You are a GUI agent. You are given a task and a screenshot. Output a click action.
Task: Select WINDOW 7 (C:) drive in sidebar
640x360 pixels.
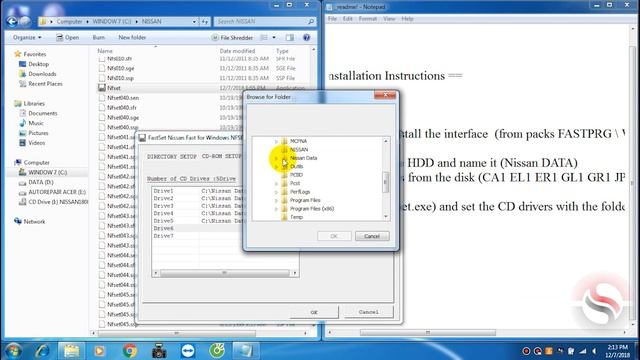pos(47,172)
